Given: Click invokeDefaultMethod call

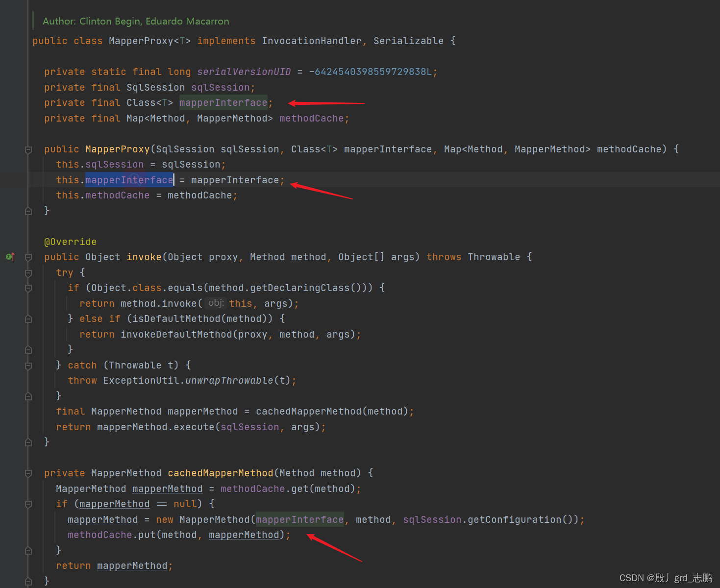Looking at the screenshot, I should click(x=176, y=335).
